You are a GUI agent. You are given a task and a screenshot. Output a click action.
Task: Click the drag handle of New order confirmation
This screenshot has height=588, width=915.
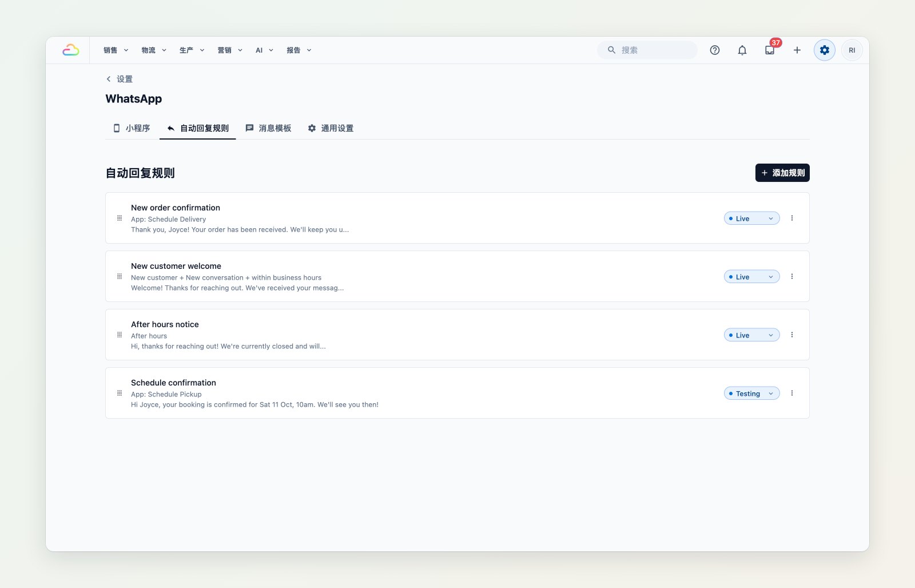(x=120, y=218)
